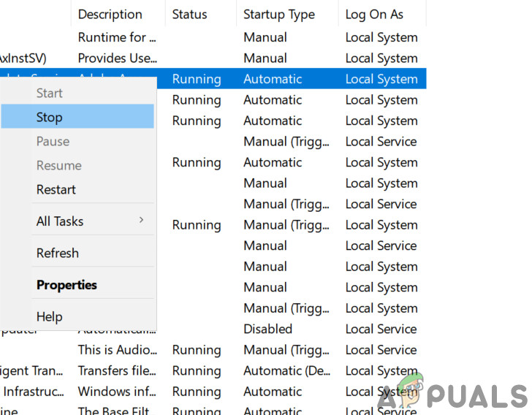Image resolution: width=532 pixels, height=415 pixels.
Task: Click the Startup Type column header
Action: 279,14
